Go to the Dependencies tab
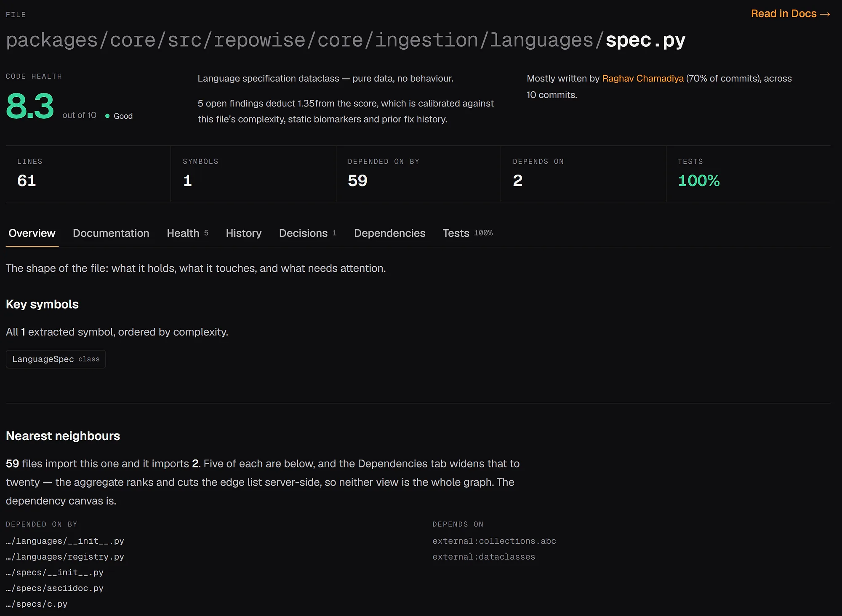Image resolution: width=842 pixels, height=616 pixels. pos(390,233)
